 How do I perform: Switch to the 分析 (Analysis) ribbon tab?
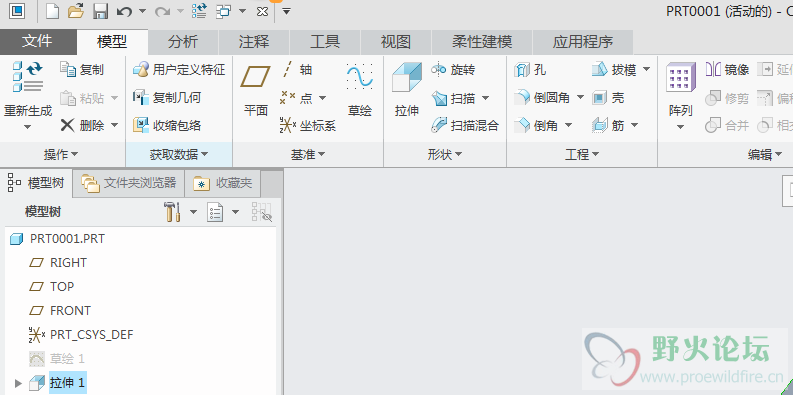pyautogui.click(x=183, y=42)
